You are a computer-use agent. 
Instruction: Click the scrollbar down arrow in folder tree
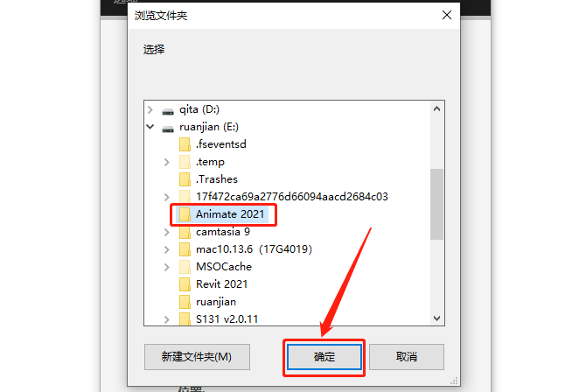pos(436,318)
